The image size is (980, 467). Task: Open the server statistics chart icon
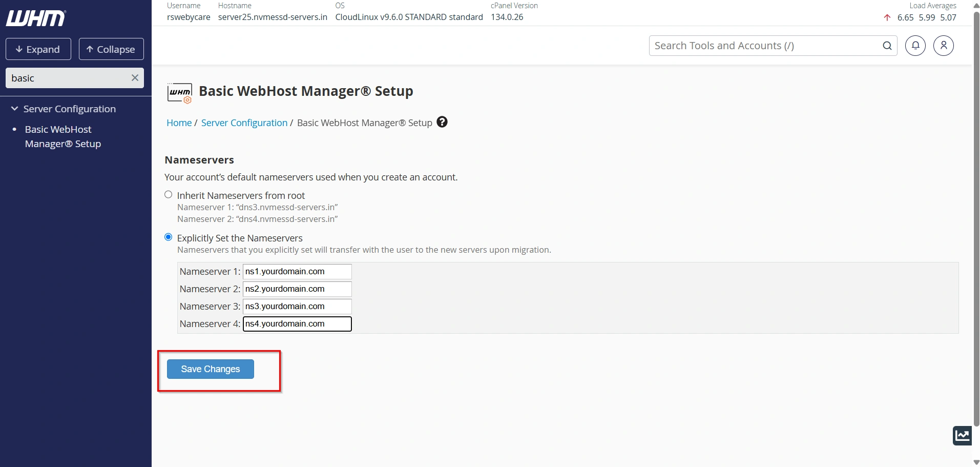click(962, 436)
